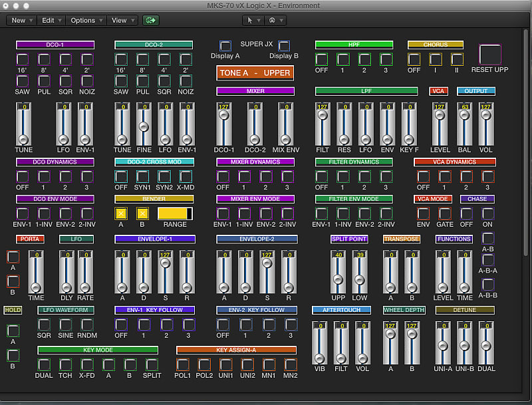This screenshot has height=405, width=532.
Task: Open the pointer tool dropdown arrow
Action: (260, 20)
